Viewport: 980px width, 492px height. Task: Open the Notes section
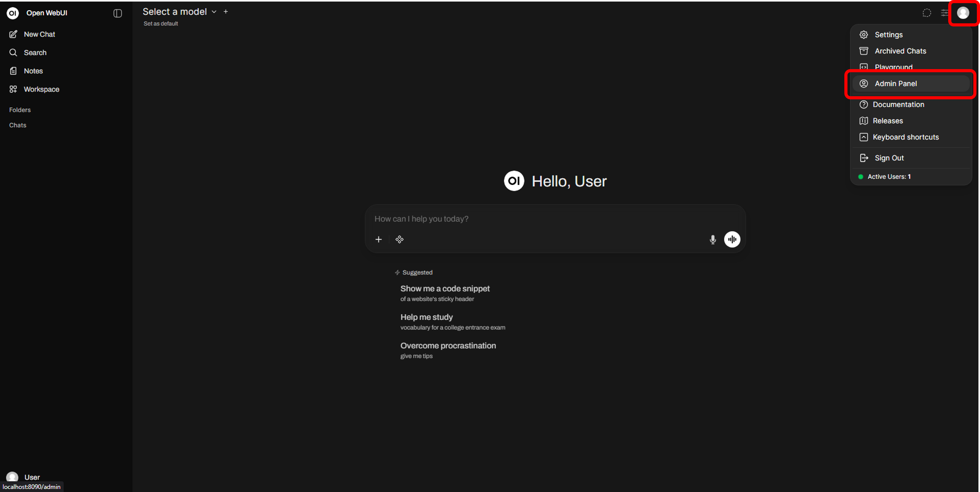tap(33, 71)
